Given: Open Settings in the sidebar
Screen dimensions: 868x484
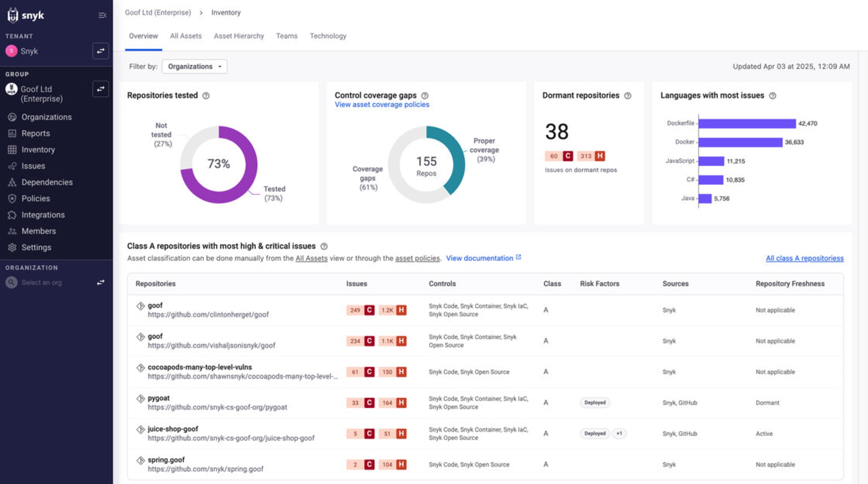Looking at the screenshot, I should (x=36, y=247).
